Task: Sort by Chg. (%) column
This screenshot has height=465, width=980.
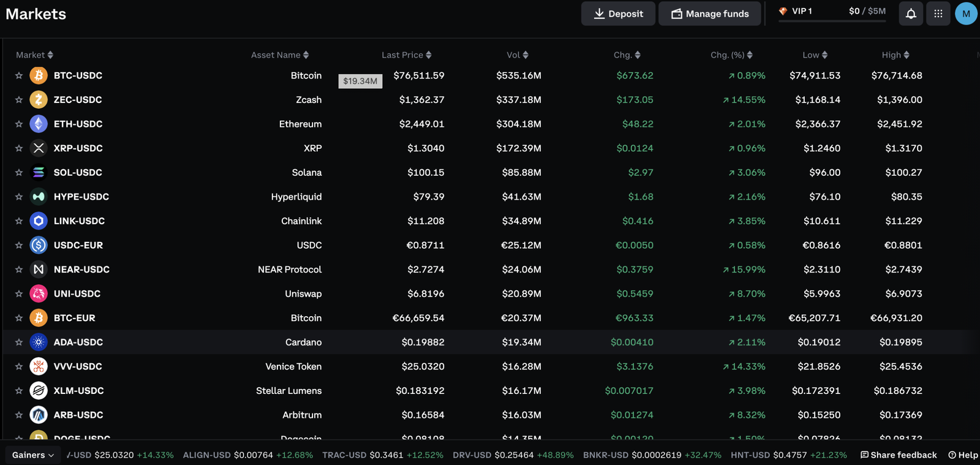Action: click(x=732, y=55)
